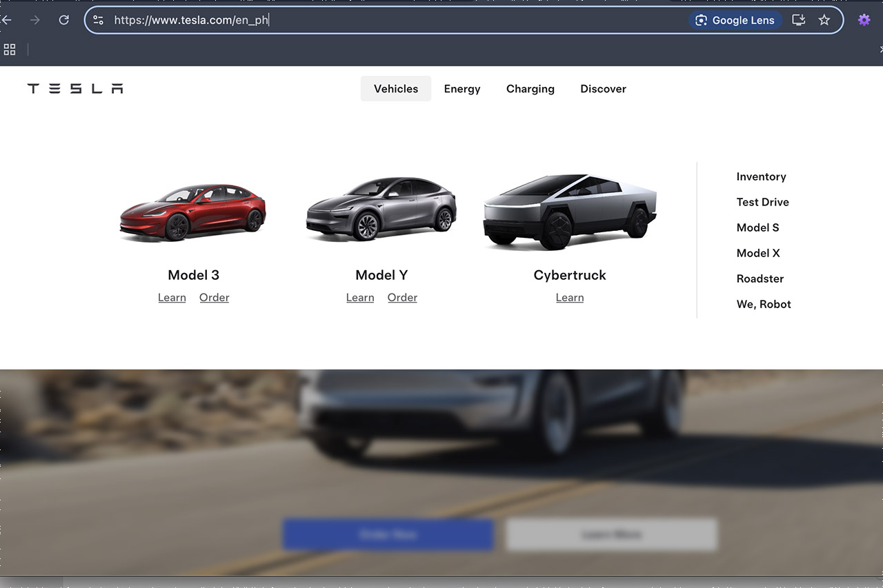Click the install app icon in address bar
Viewport: 883px width, 588px height.
click(799, 20)
